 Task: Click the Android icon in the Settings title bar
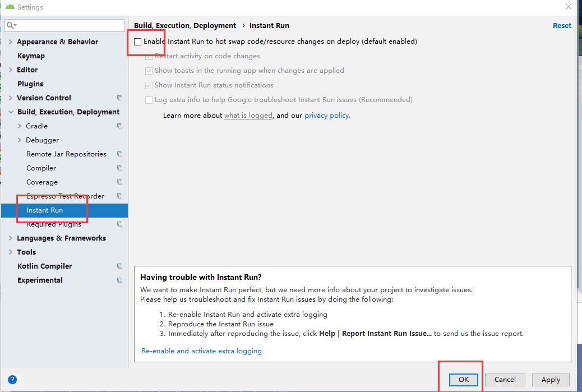coord(10,7)
